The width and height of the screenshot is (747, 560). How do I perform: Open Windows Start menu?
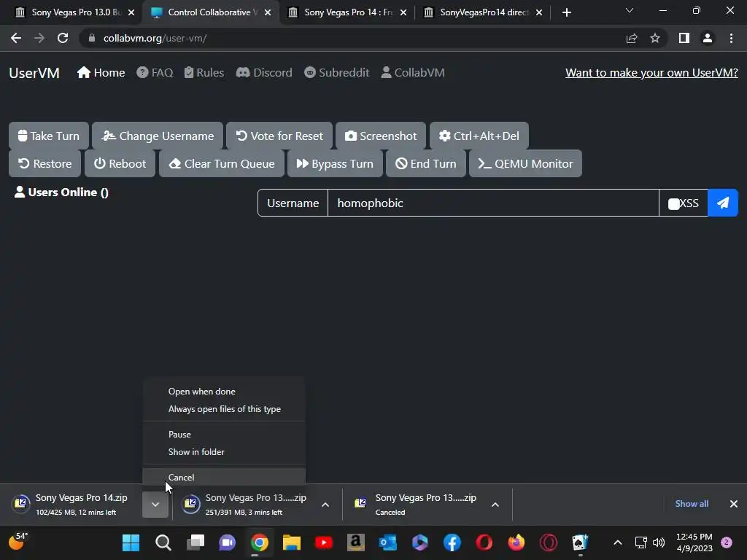tap(131, 542)
